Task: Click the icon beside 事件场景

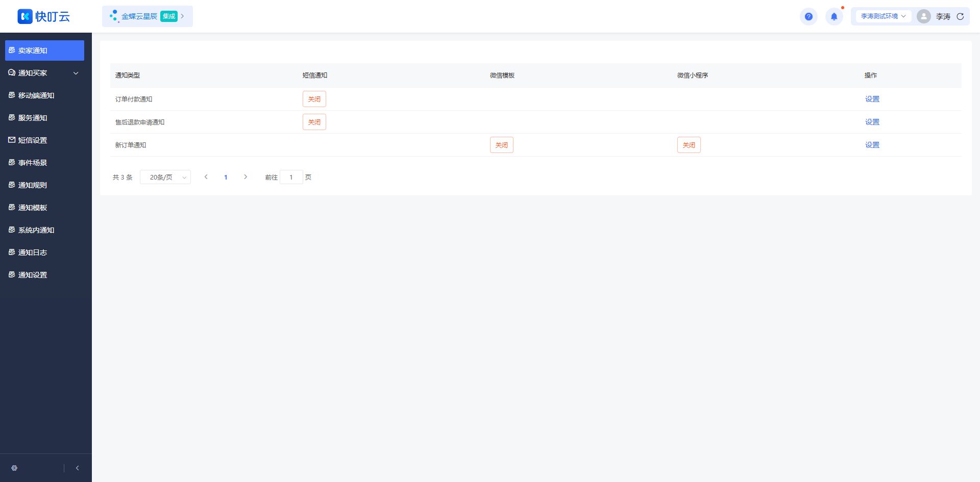Action: [12, 162]
